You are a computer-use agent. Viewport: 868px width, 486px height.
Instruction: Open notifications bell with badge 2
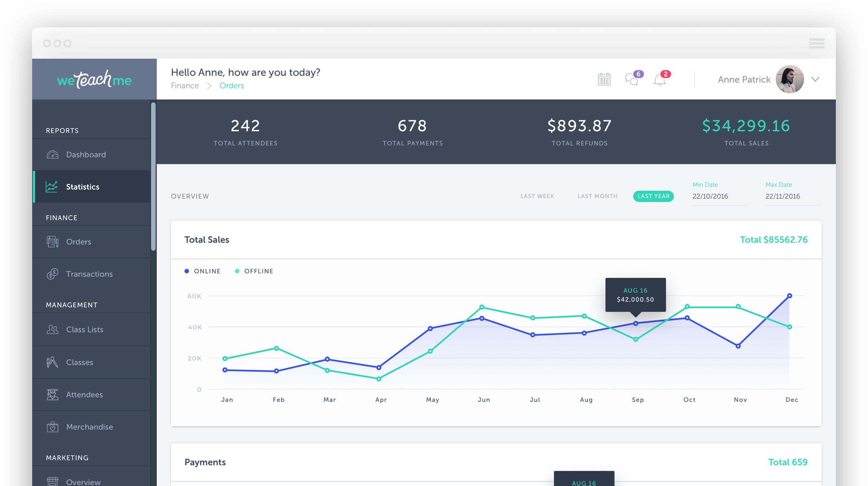[661, 78]
